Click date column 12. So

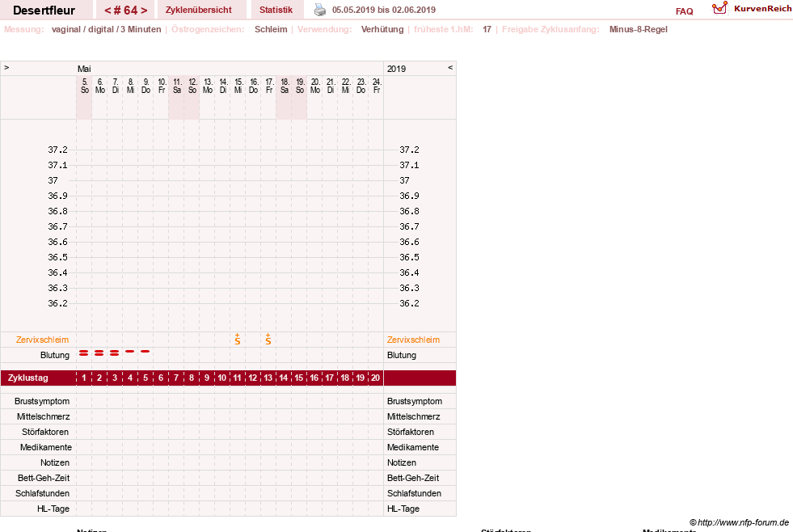pos(192,86)
